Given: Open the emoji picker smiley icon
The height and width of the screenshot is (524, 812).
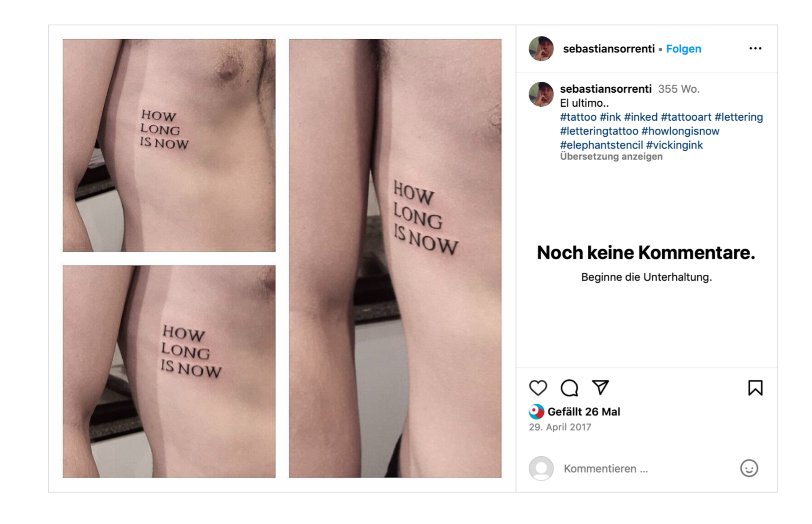Looking at the screenshot, I should click(749, 468).
